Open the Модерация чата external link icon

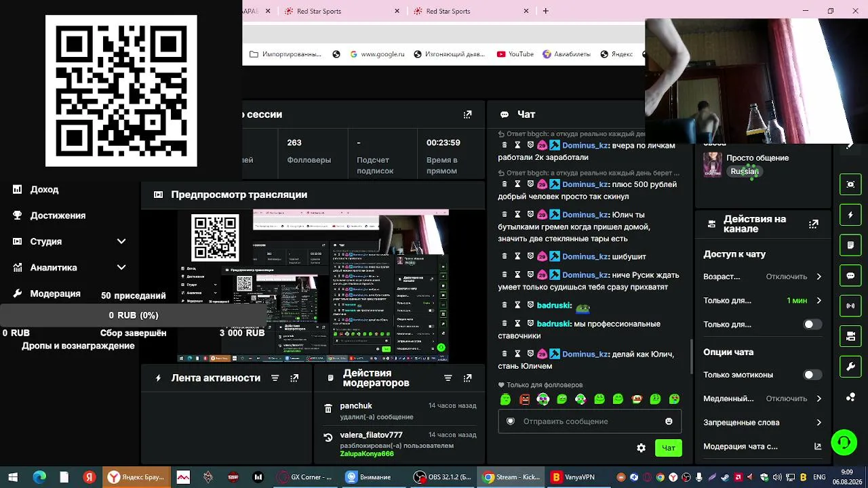(x=818, y=447)
